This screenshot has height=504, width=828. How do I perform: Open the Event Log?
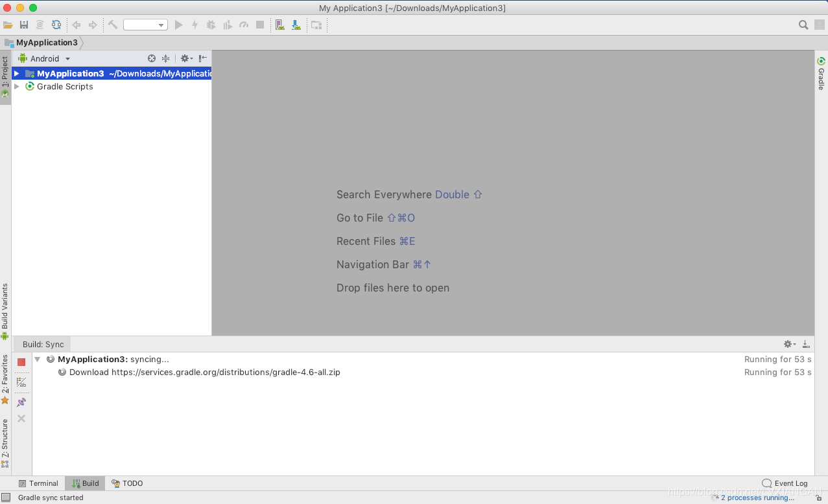[x=785, y=483]
